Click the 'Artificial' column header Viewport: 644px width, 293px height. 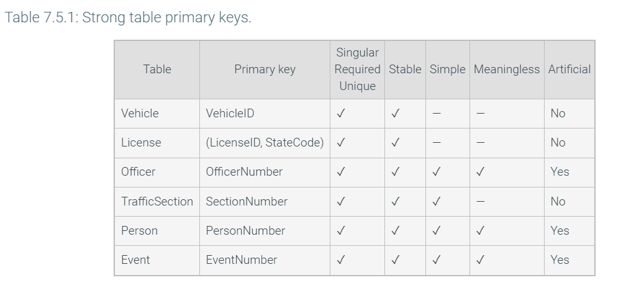point(569,70)
